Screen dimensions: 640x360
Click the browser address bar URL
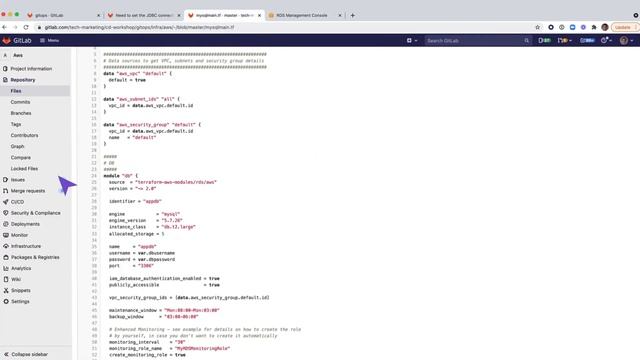(x=139, y=27)
